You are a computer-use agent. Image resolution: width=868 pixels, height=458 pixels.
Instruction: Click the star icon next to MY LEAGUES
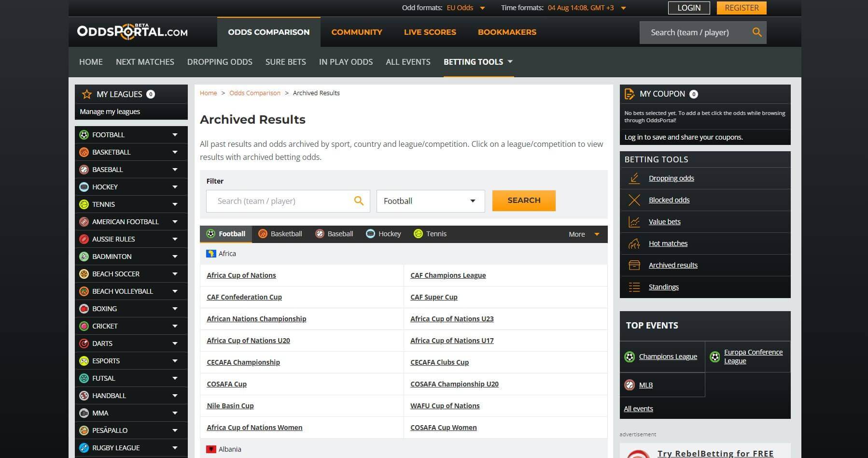point(87,94)
